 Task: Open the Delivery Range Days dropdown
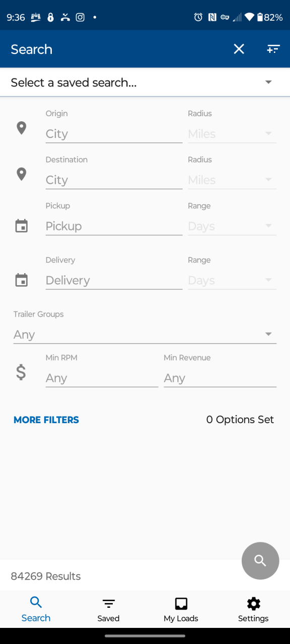tap(232, 281)
